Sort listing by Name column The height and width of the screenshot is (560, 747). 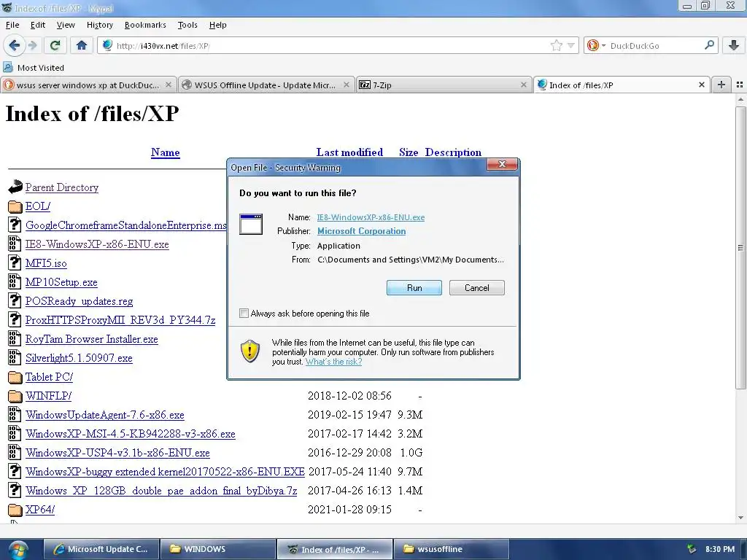pos(166,152)
